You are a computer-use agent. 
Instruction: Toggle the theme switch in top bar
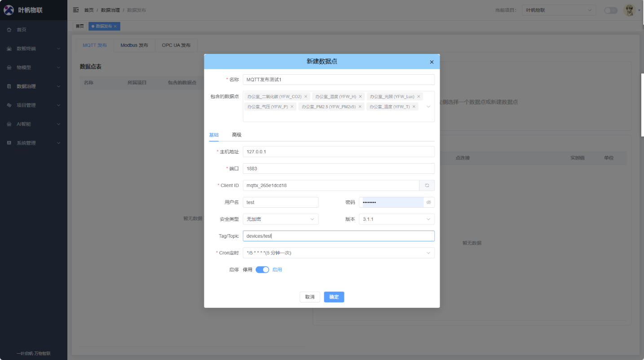click(610, 9)
